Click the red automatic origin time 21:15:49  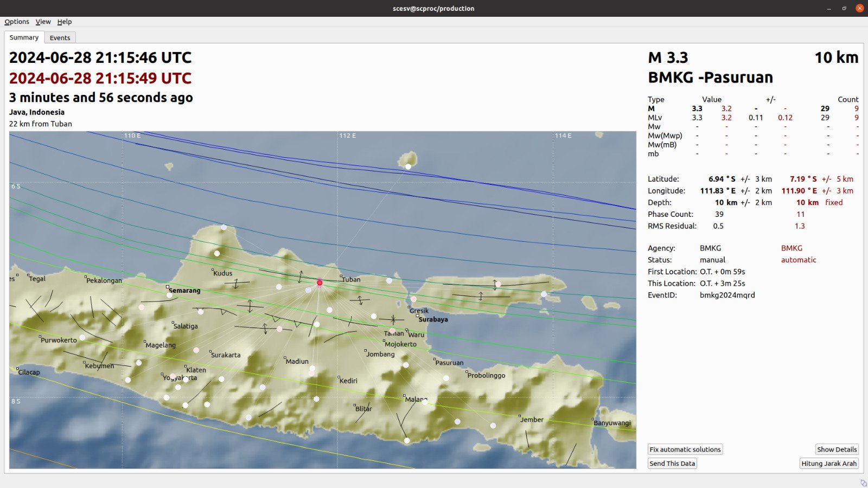(x=100, y=78)
